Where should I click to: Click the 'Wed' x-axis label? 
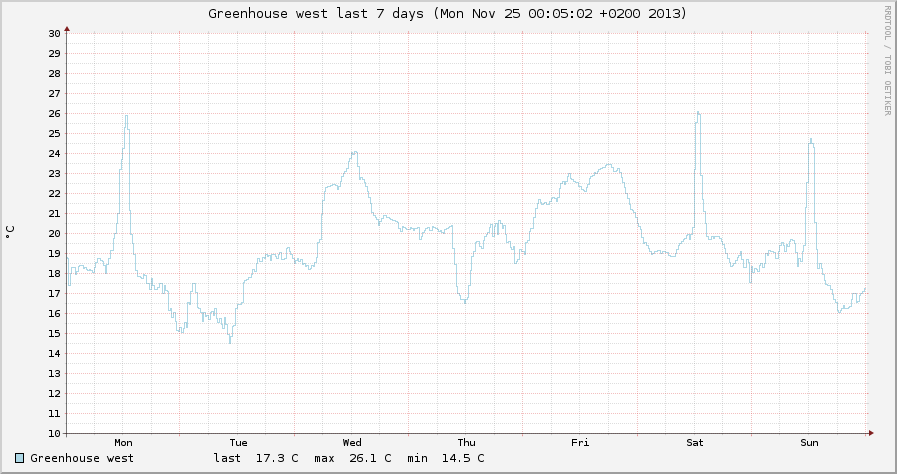(x=352, y=443)
